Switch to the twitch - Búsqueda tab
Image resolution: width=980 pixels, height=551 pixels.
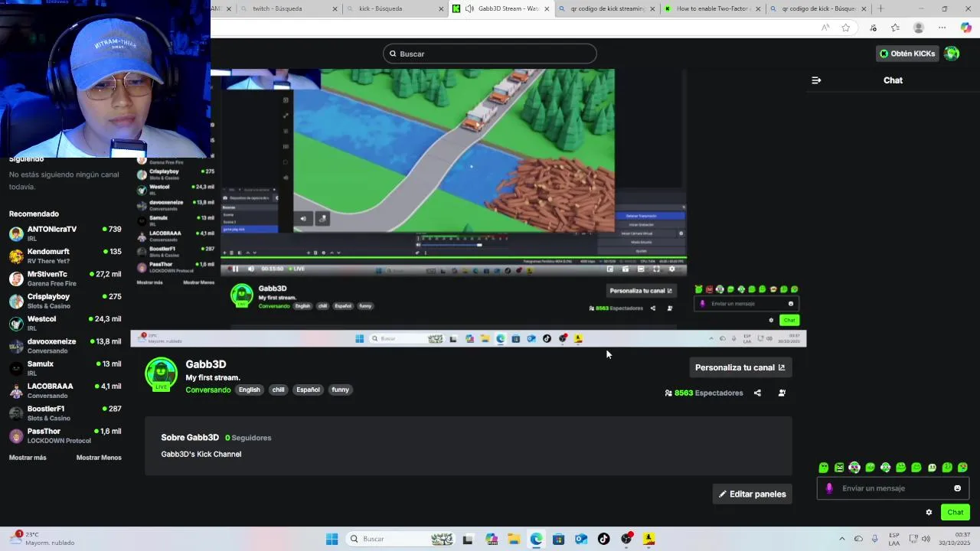(287, 8)
